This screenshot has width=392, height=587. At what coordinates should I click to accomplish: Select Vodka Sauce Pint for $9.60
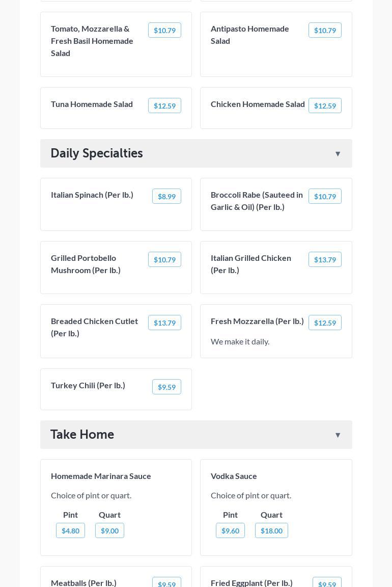coord(230,531)
